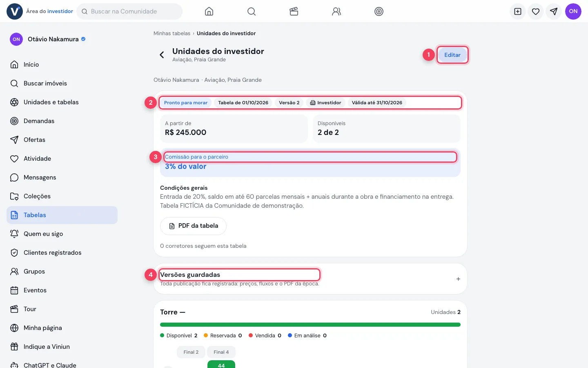588x368 pixels.
Task: Open Indique a Viniun in the sidebar
Action: [x=62, y=347]
